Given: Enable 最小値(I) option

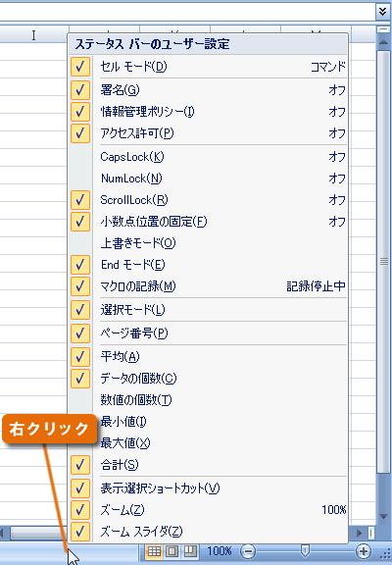Looking at the screenshot, I should (x=208, y=422).
